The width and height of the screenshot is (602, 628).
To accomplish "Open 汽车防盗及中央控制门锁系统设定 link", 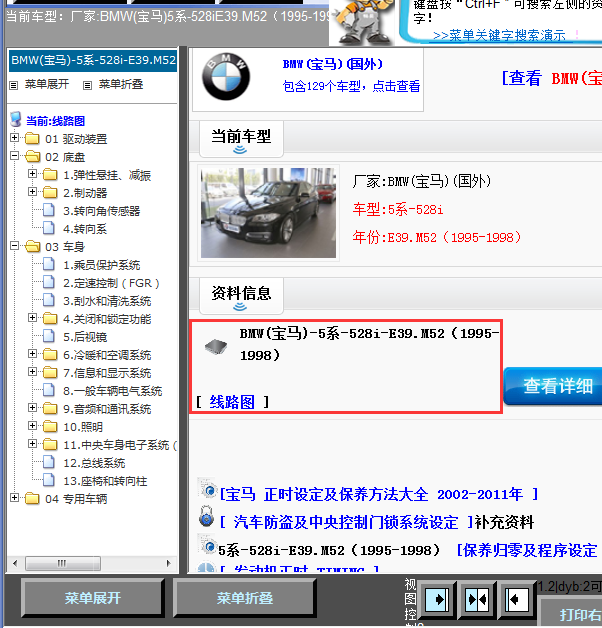I will [x=346, y=522].
